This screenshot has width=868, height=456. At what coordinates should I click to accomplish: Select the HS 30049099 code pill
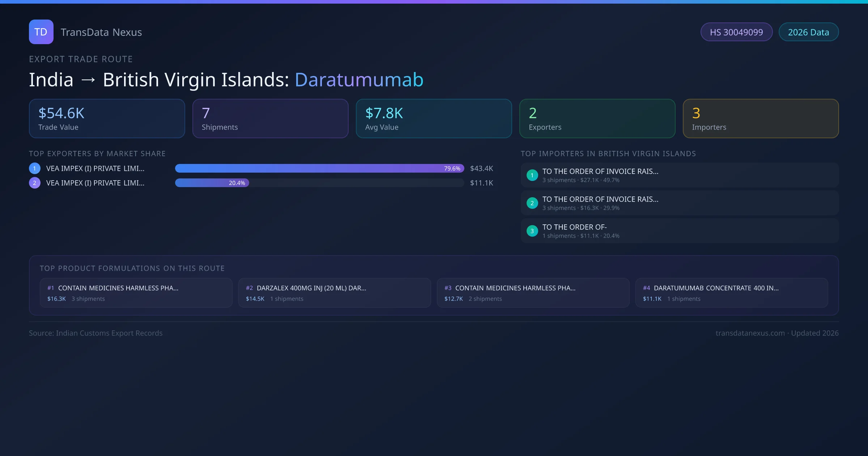coord(736,32)
